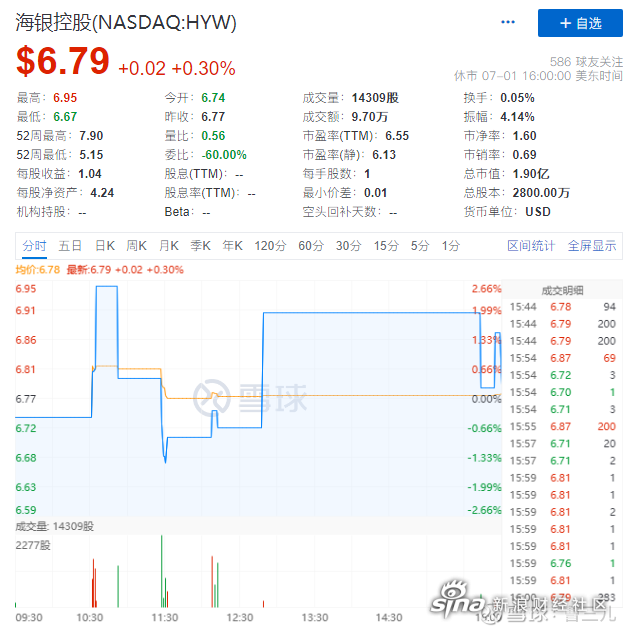Click the 15:54 trade row priced 6.72
This screenshot has height=633, width=635.
click(x=563, y=375)
